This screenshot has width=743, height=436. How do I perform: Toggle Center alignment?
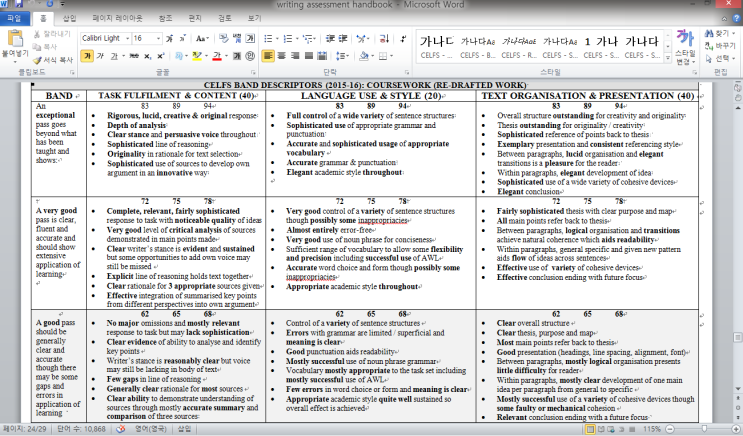281,56
